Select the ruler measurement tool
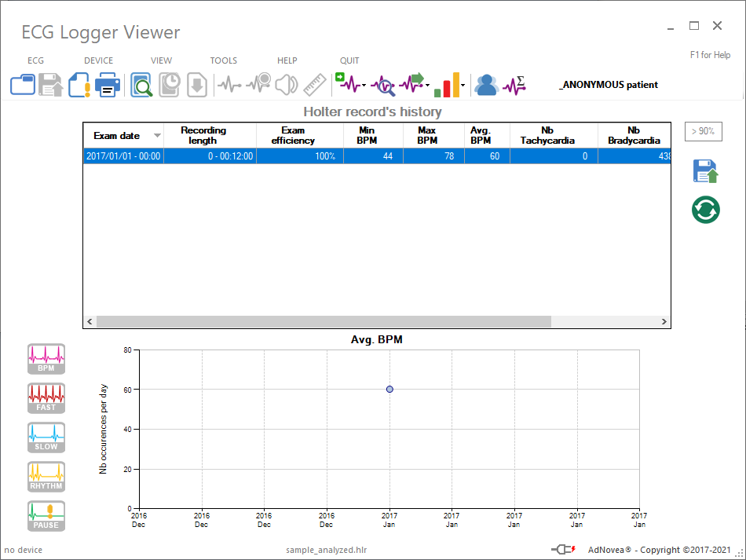Screen dimensions: 746x560 [315, 85]
